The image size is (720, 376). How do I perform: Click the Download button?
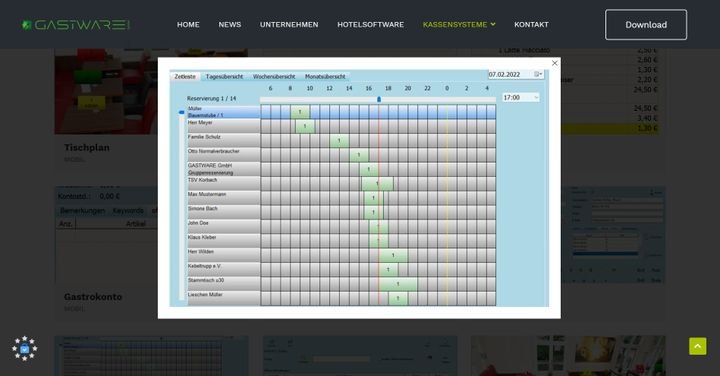coord(646,25)
